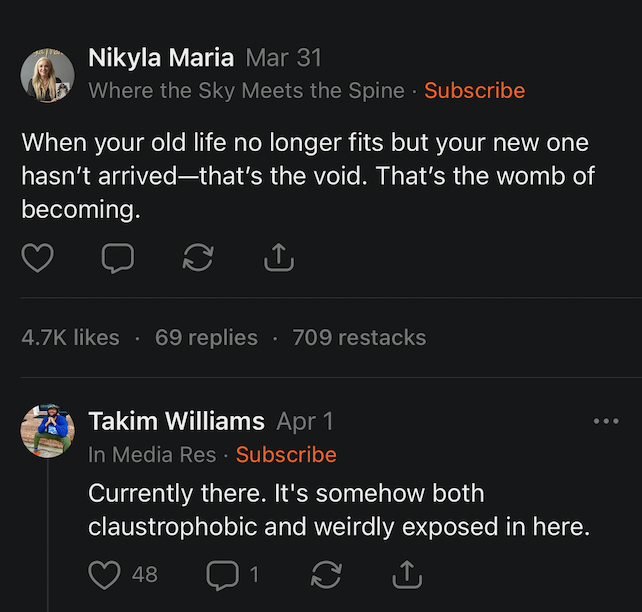Image resolution: width=642 pixels, height=612 pixels.
Task: Open the author name Nikyla Maria
Action: point(161,58)
